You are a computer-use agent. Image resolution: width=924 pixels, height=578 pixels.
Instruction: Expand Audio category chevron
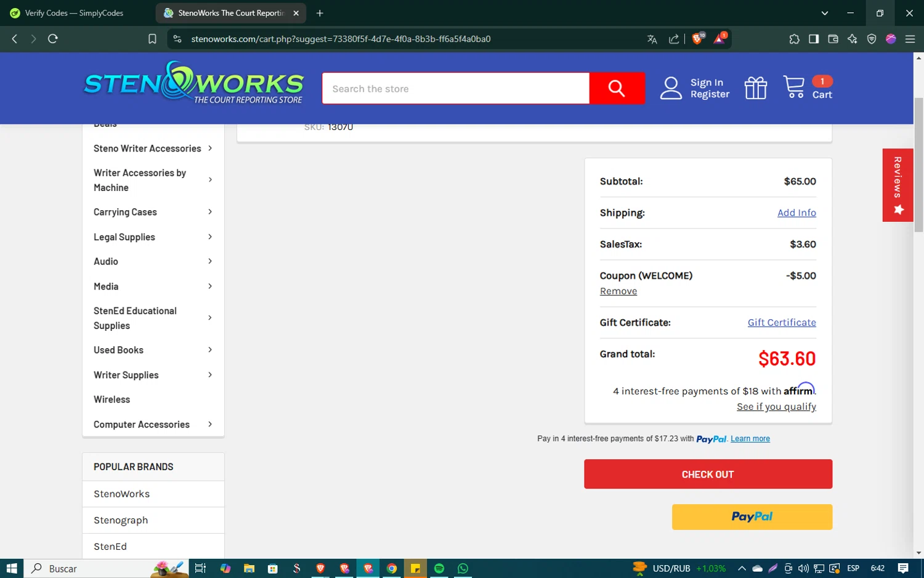[210, 261]
